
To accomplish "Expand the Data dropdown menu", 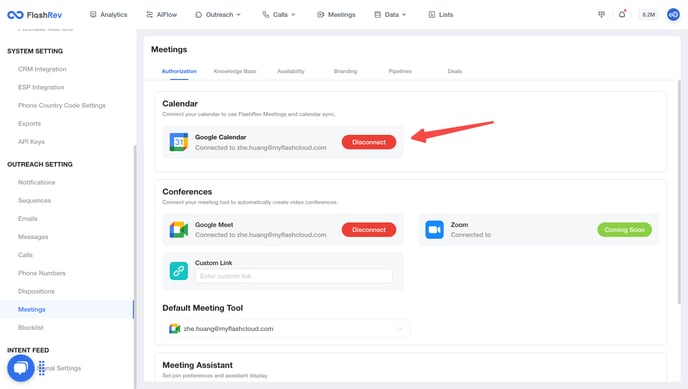I will (390, 14).
